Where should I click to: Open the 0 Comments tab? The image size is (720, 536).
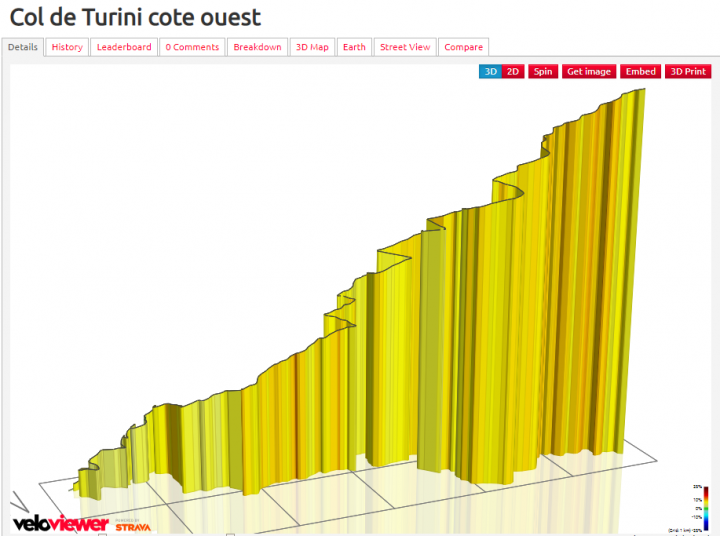192,47
